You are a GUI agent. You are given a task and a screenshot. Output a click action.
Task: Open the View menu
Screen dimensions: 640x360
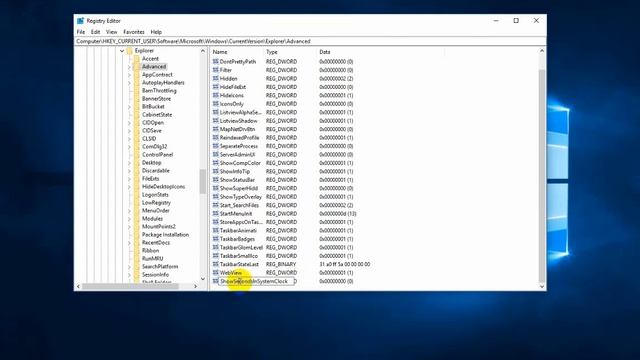111,32
